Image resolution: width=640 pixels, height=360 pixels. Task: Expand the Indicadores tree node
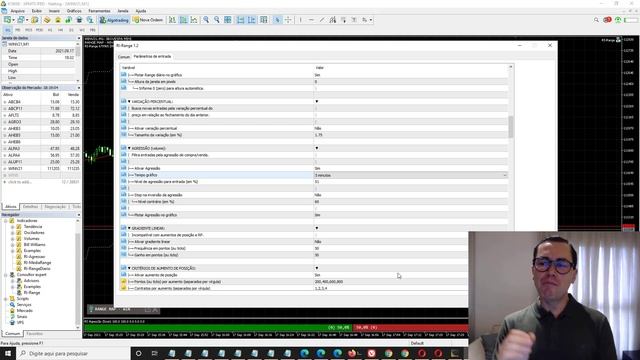(x=6, y=221)
